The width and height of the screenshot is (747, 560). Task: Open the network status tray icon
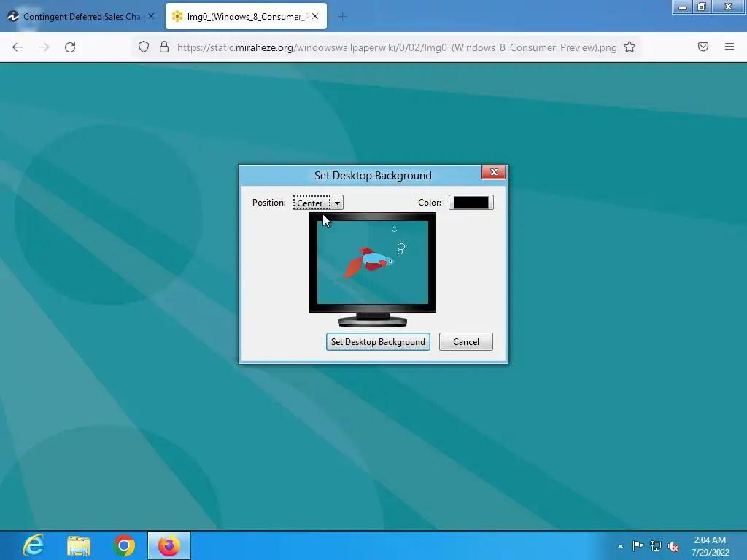pyautogui.click(x=656, y=546)
